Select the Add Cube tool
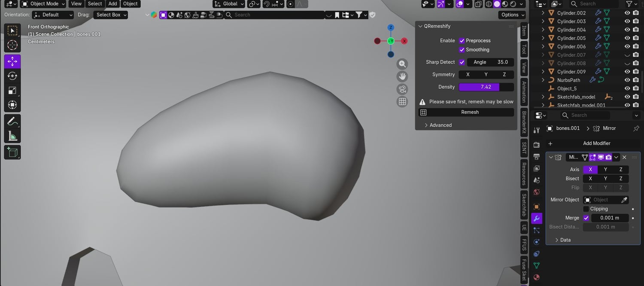The image size is (644, 286). pyautogui.click(x=12, y=152)
